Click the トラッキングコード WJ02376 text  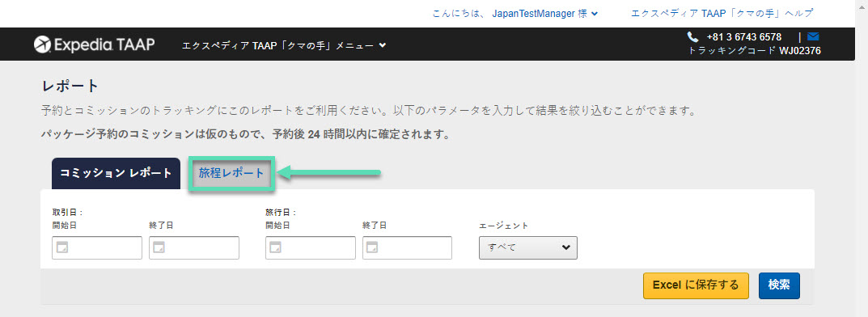coord(754,51)
